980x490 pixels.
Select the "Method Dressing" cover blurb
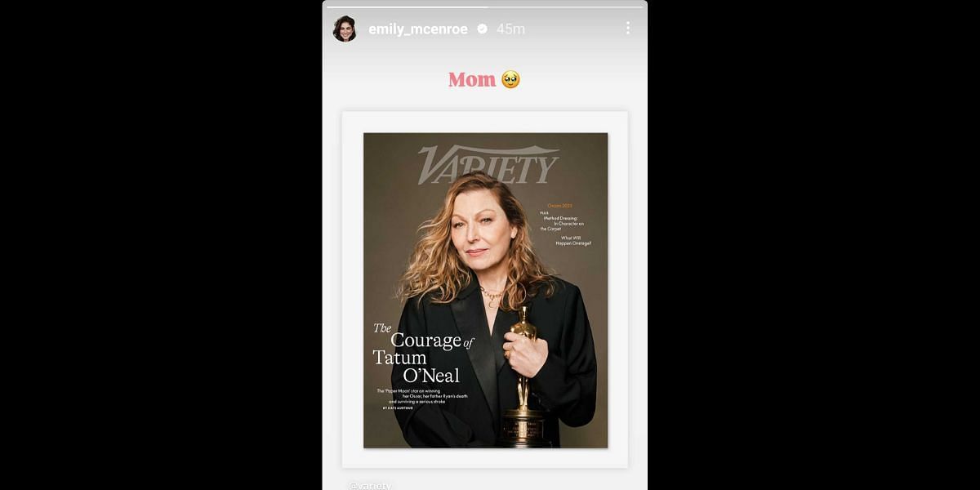point(563,224)
